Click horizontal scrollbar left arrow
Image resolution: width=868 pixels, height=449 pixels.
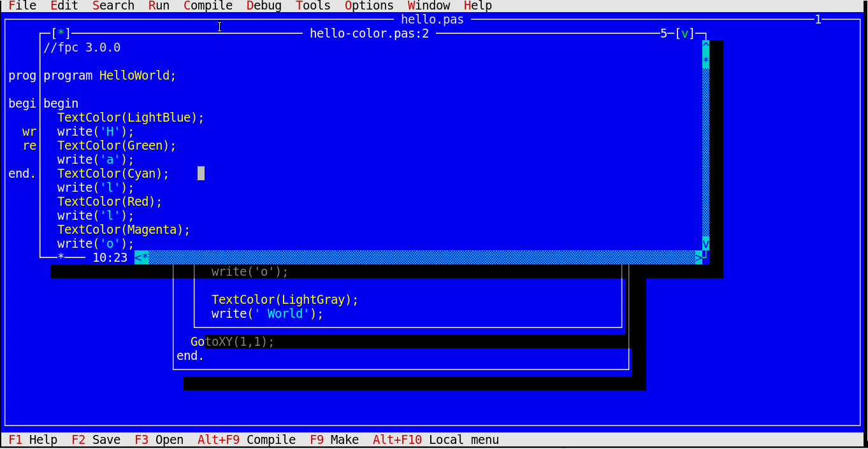tap(138, 257)
